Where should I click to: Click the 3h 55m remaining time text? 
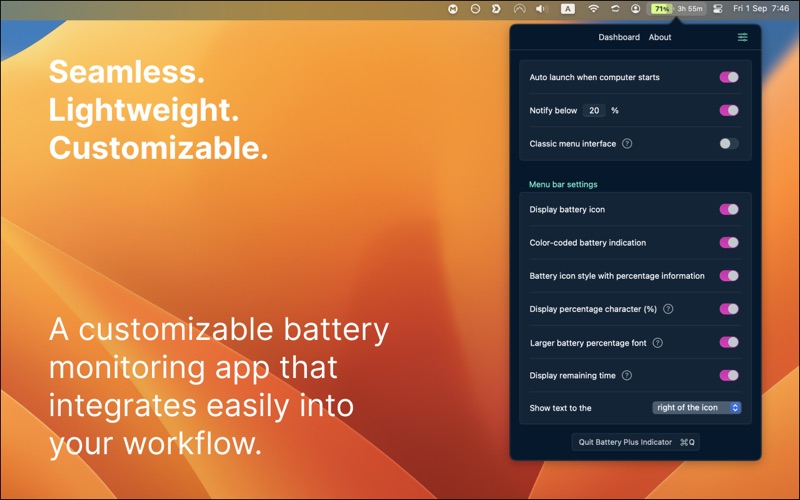690,9
